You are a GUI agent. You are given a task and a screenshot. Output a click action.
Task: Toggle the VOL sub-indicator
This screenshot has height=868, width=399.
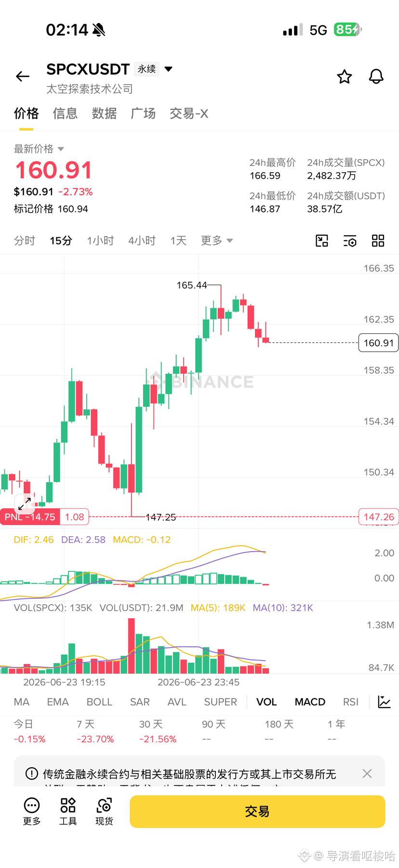tap(266, 702)
